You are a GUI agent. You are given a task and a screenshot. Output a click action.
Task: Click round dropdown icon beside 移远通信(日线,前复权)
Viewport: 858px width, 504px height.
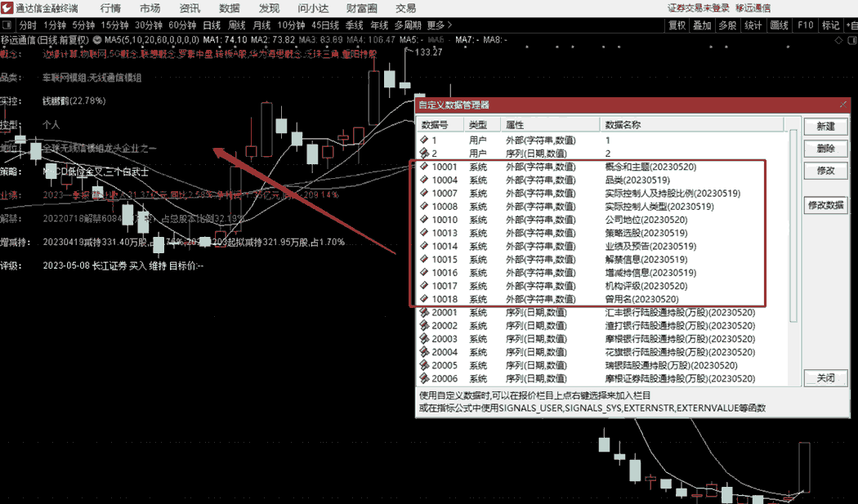pos(97,40)
